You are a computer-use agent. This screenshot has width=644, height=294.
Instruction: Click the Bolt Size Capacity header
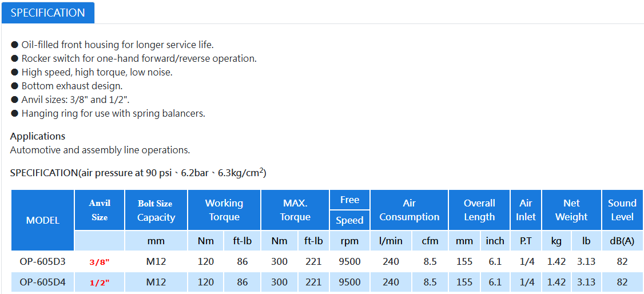(156, 210)
